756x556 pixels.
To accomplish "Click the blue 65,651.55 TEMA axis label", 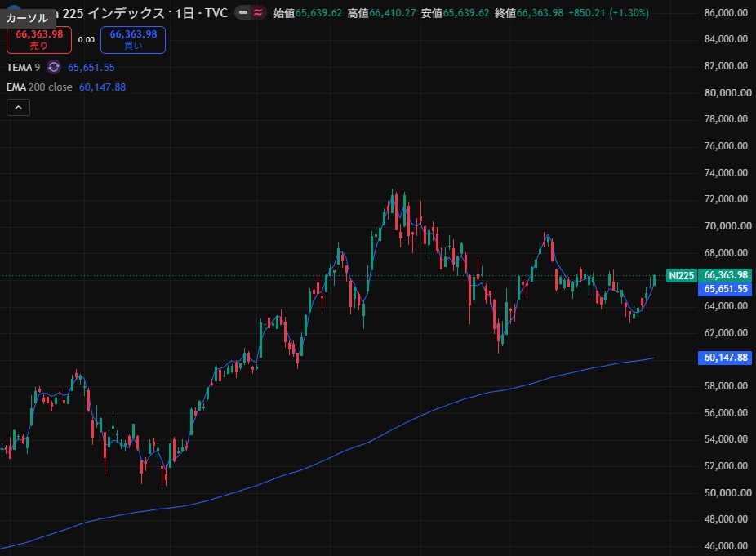I will coord(725,289).
